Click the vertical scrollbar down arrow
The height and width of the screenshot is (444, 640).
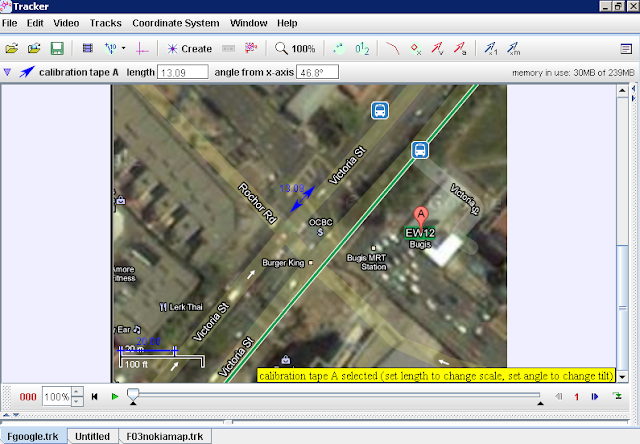(x=622, y=377)
